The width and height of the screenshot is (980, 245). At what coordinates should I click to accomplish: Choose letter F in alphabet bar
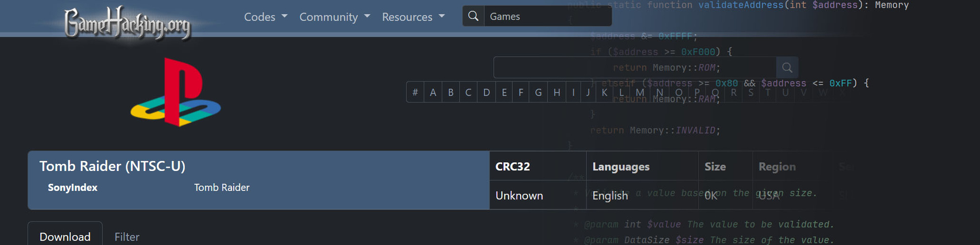tap(521, 92)
